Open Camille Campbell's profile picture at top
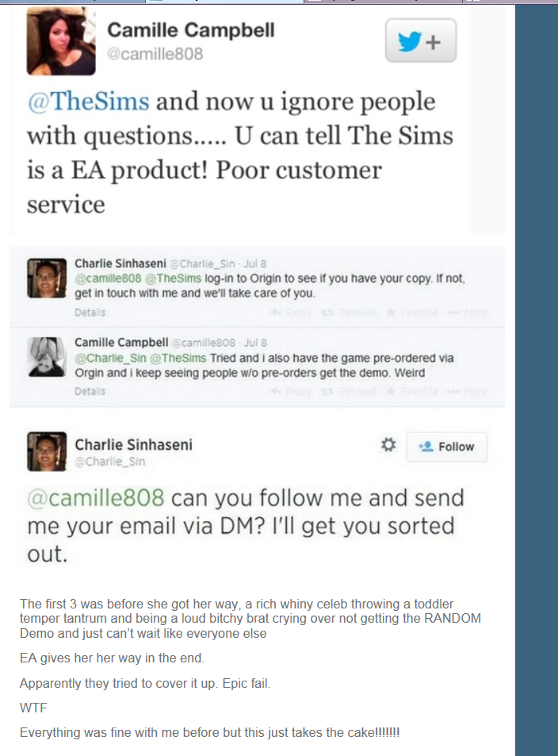558x756 pixels. click(x=61, y=41)
